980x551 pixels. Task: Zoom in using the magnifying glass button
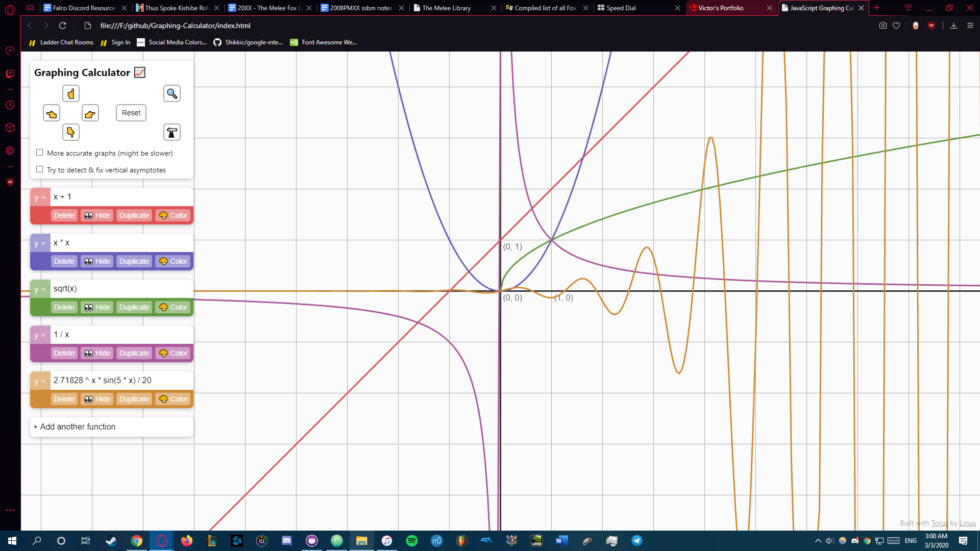[x=172, y=93]
